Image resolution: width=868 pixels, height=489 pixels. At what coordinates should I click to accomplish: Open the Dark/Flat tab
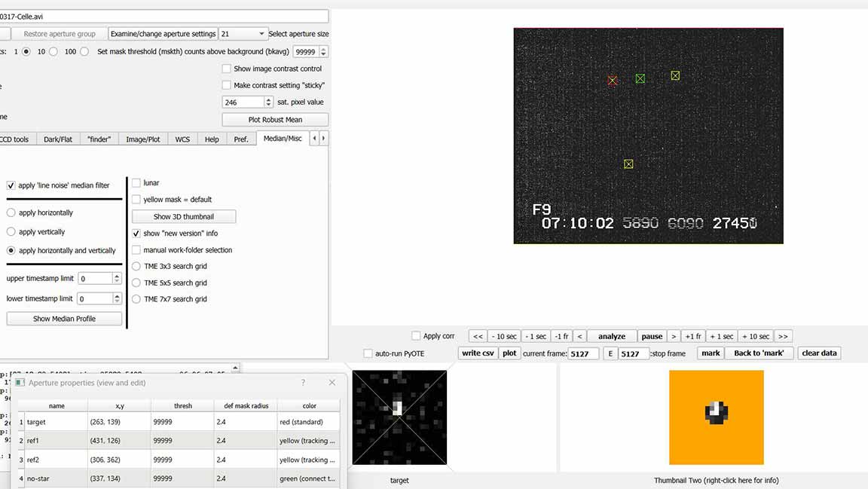(x=58, y=139)
